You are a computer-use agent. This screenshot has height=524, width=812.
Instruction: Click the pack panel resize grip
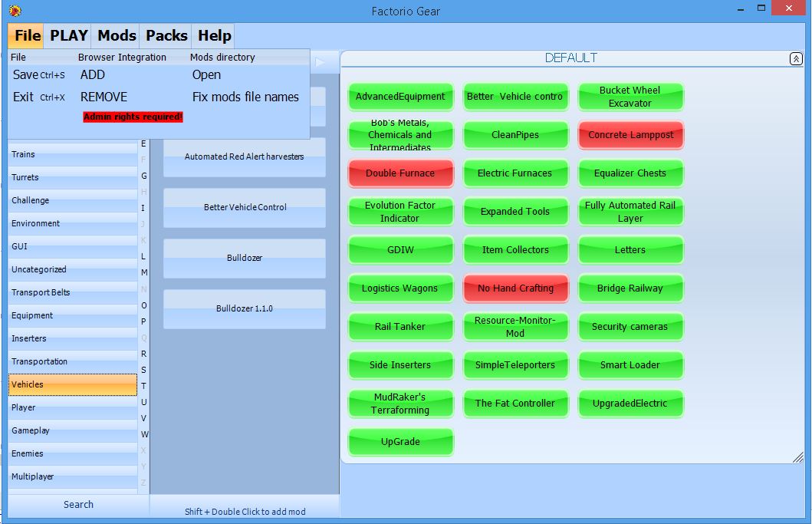pos(797,457)
